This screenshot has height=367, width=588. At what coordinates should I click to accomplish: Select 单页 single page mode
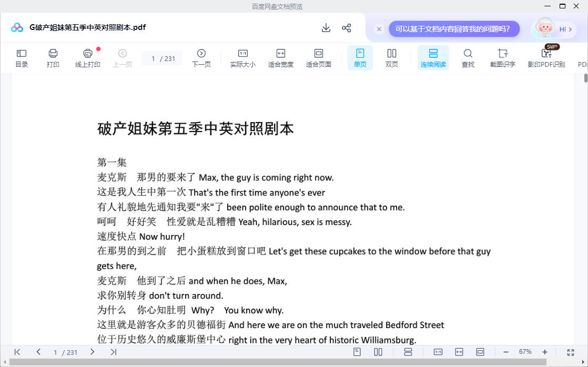tap(360, 58)
